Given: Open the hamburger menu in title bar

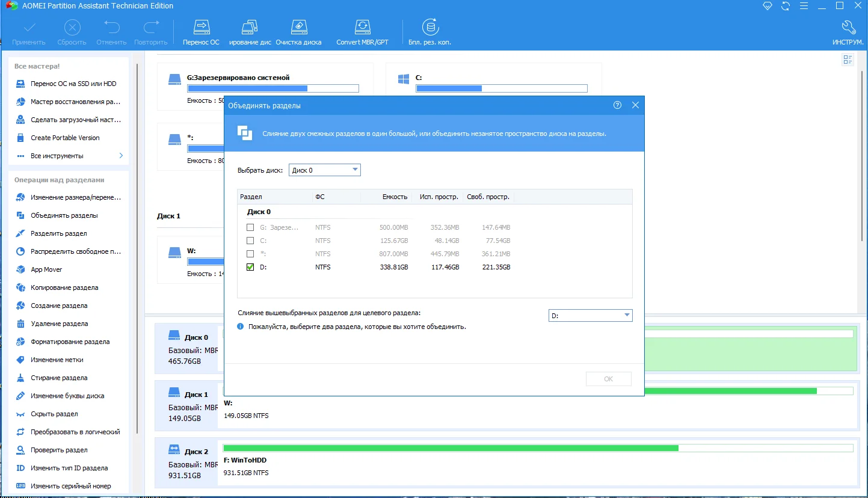Looking at the screenshot, I should tap(804, 6).
